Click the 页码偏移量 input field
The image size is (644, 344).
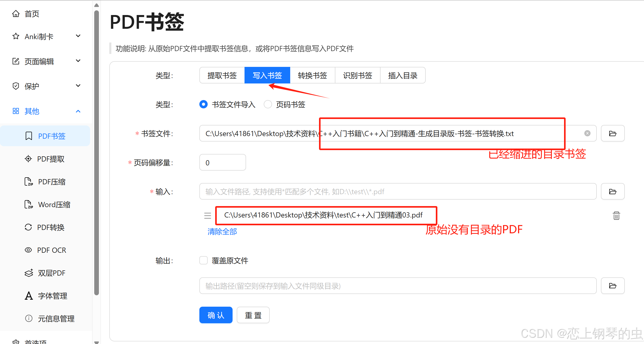(222, 163)
